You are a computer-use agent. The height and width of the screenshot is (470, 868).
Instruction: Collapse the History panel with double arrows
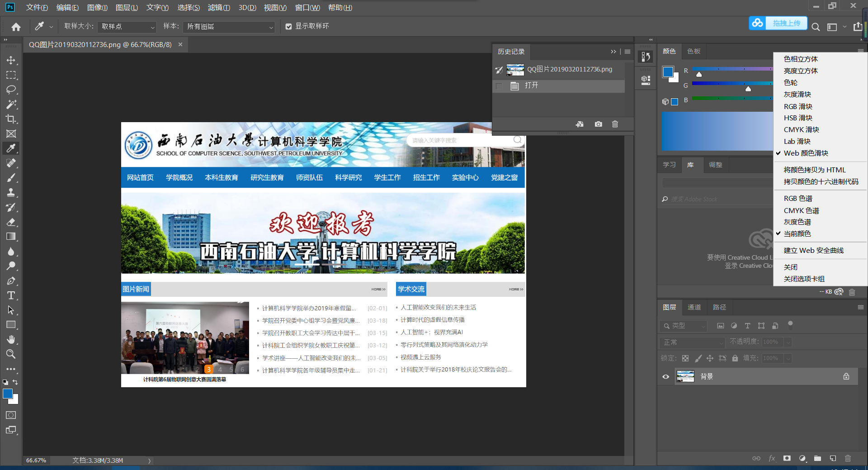click(613, 52)
